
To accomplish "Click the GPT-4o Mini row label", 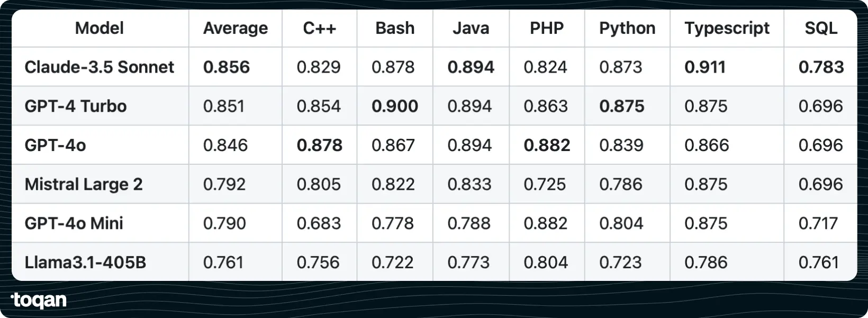I will pyautogui.click(x=74, y=223).
